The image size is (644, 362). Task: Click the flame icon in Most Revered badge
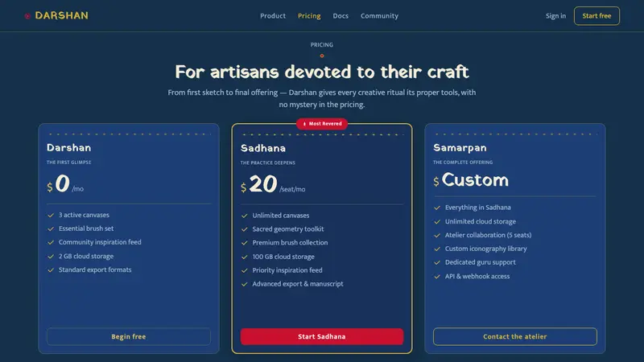click(304, 124)
